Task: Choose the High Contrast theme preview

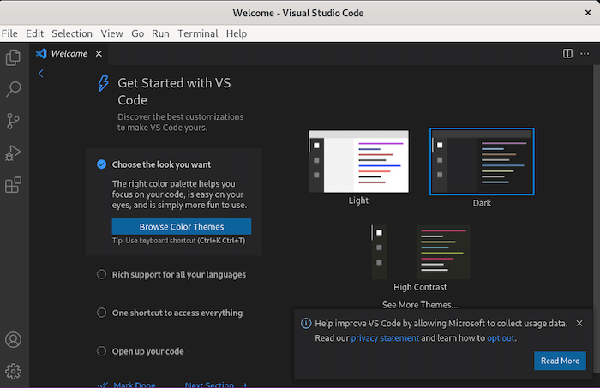Action: (x=421, y=252)
